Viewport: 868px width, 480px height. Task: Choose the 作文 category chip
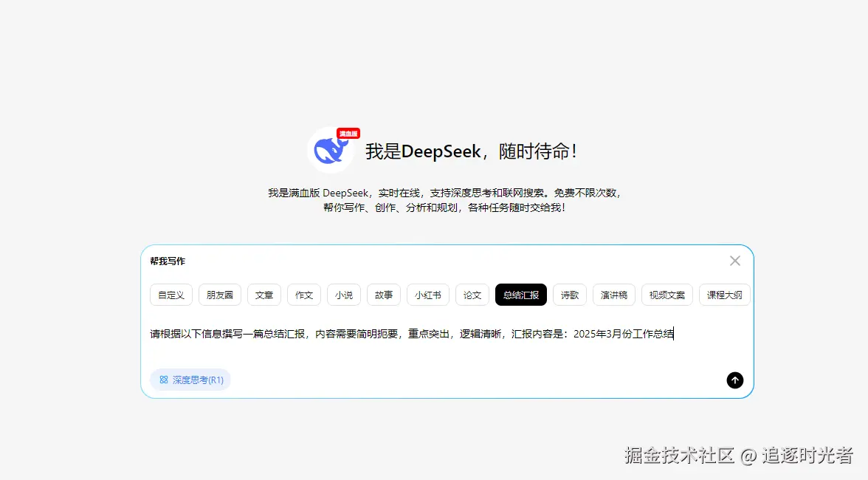(304, 295)
